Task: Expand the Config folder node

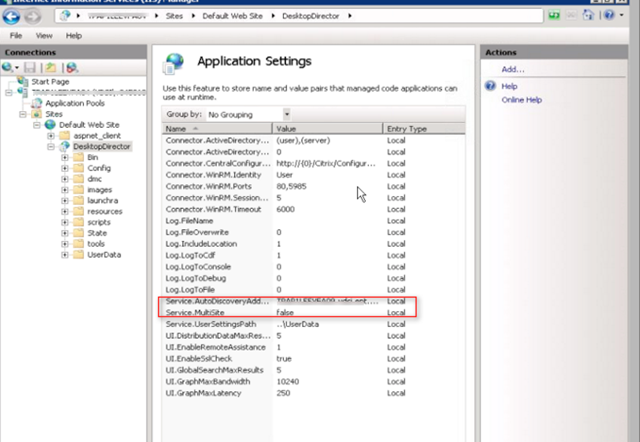Action: pyautogui.click(x=65, y=168)
